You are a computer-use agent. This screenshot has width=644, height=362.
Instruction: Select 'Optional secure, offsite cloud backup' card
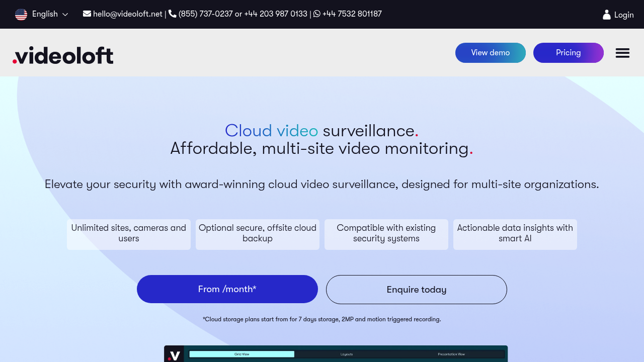coord(258,234)
